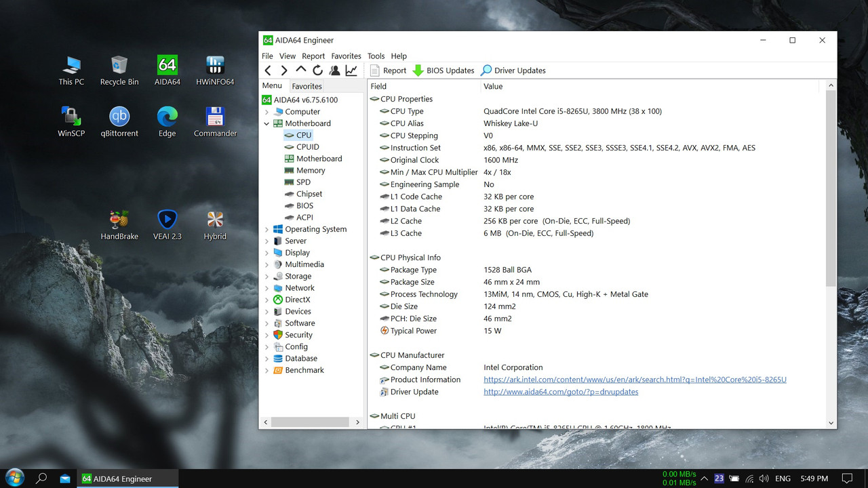The height and width of the screenshot is (488, 868).
Task: Click BIOS Updates green arrow button
Action: coord(443,70)
